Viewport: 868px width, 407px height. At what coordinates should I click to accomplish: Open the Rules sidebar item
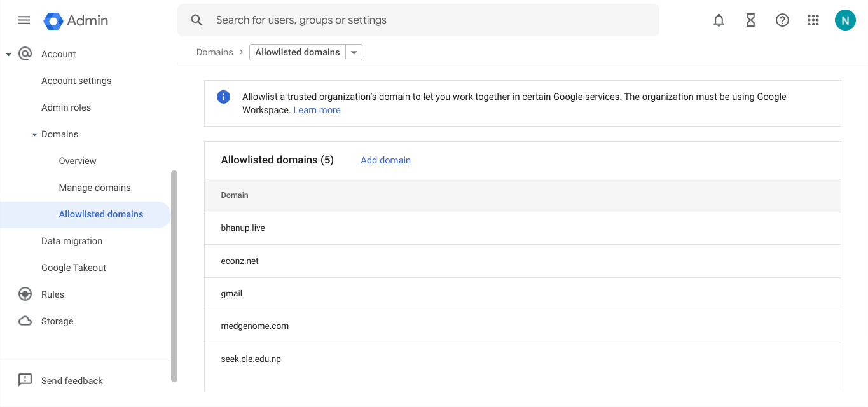point(53,294)
